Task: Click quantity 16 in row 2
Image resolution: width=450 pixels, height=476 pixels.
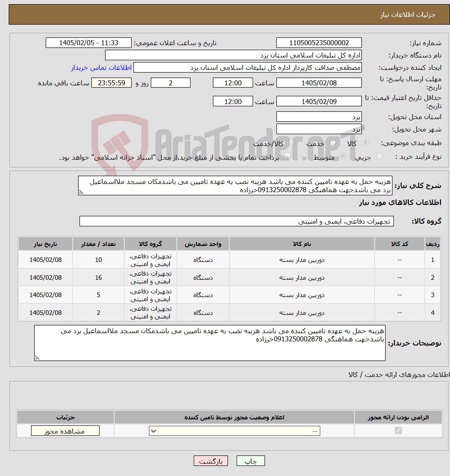Action: 98,277
